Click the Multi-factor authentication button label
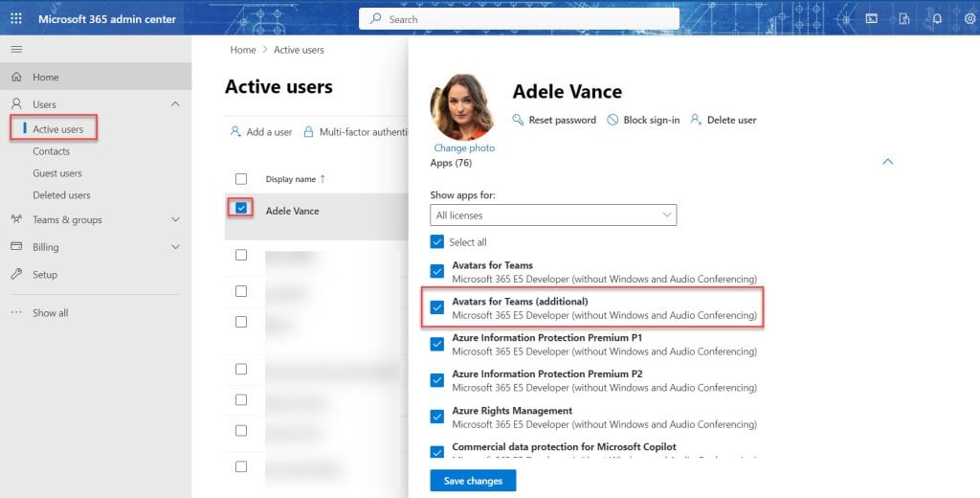 coord(363,132)
